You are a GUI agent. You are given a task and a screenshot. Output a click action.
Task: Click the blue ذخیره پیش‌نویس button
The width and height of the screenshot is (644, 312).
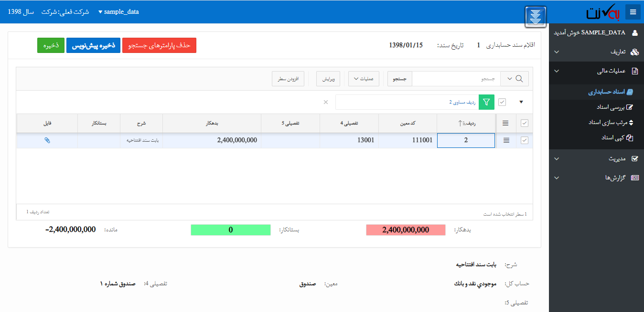(x=94, y=45)
